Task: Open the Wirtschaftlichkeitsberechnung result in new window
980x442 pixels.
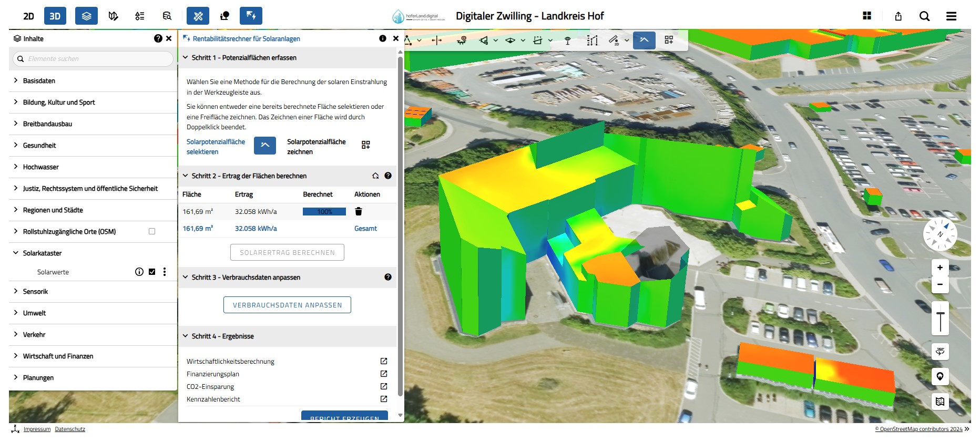Action: coord(384,361)
